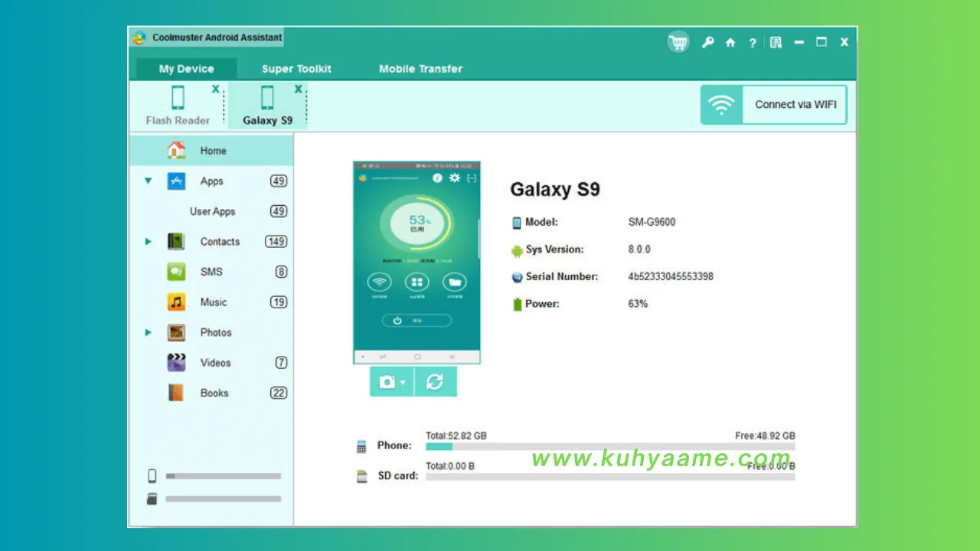Click the feedback notes icon in title bar

[x=776, y=43]
